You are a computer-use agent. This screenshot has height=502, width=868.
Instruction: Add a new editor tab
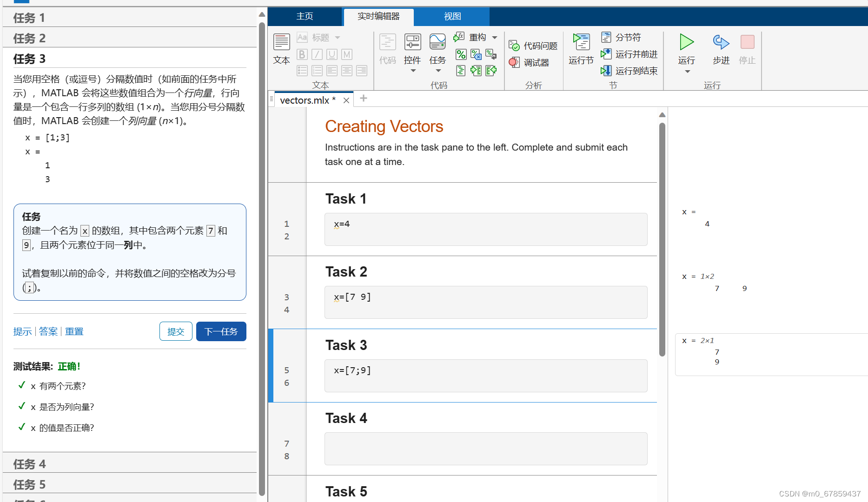coord(364,98)
